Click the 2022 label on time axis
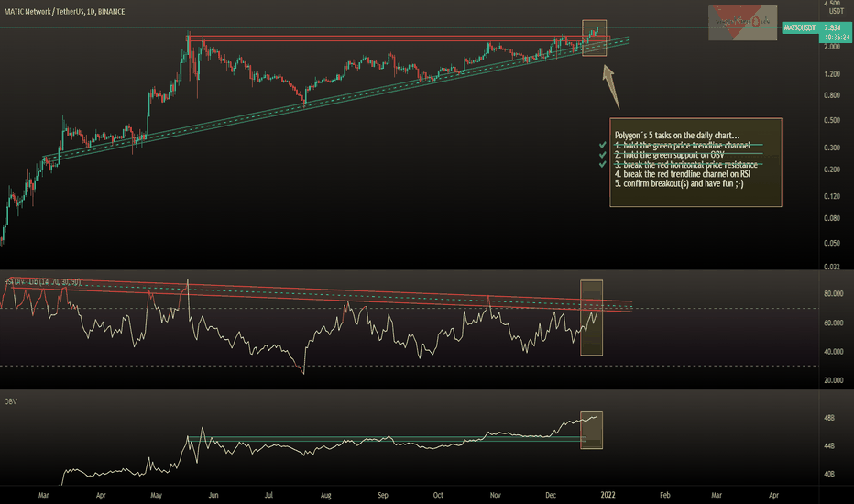The height and width of the screenshot is (504, 854). (x=608, y=495)
